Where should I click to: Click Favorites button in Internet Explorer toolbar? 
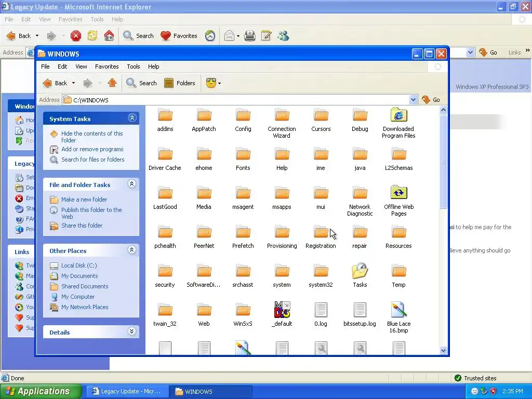coord(179,36)
